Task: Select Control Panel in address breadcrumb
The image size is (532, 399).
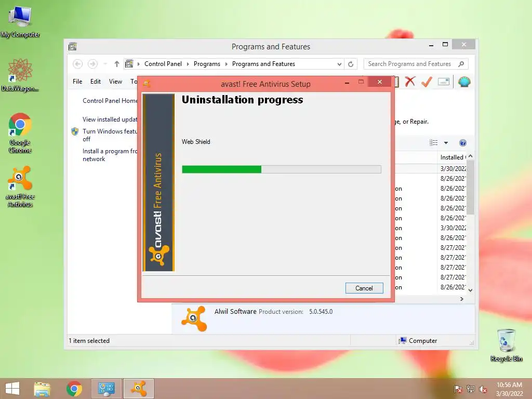Action: pos(163,64)
